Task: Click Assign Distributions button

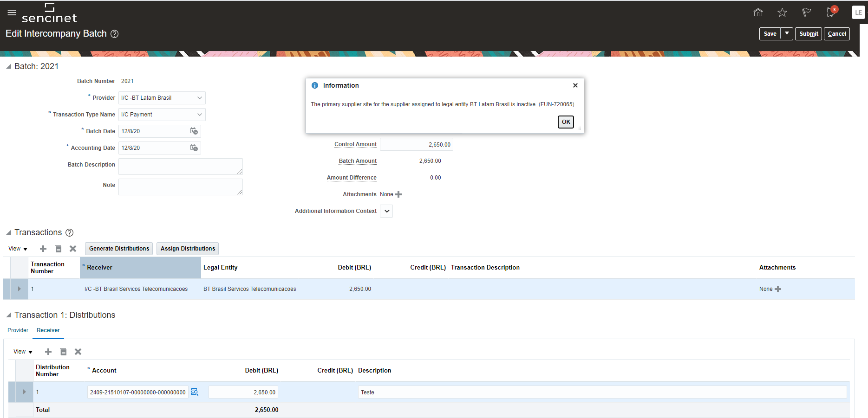Action: [x=188, y=249]
